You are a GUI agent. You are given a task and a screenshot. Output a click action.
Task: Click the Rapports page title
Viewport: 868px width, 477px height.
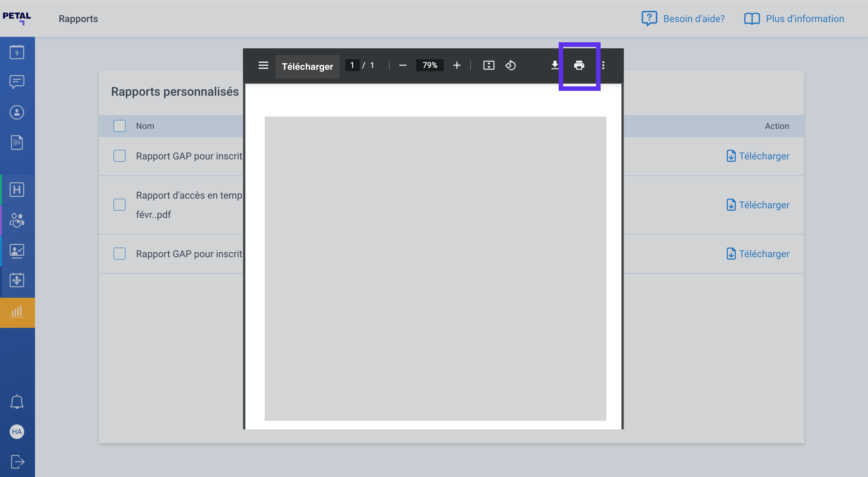78,18
